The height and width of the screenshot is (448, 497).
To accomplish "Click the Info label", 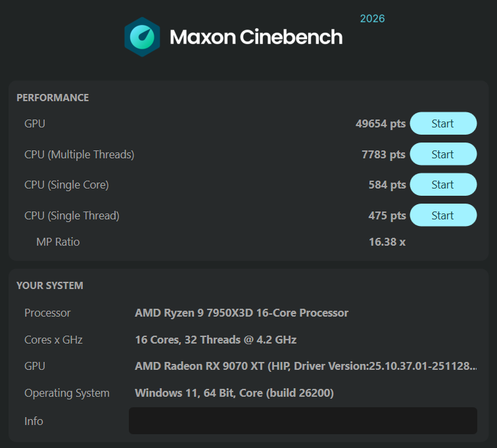I will point(34,421).
